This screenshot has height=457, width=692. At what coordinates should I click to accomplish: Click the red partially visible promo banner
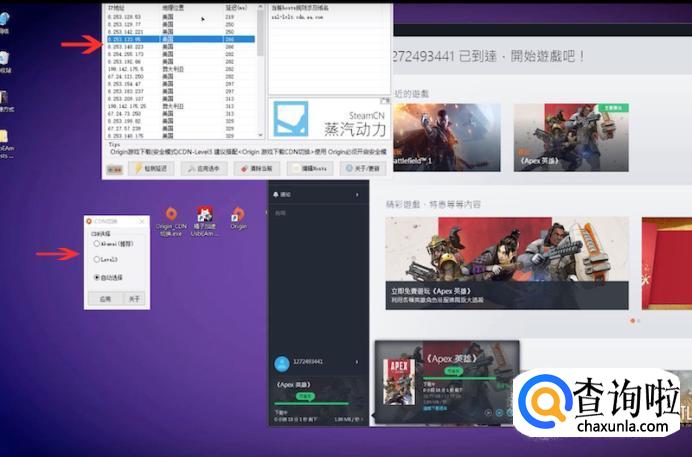666,263
